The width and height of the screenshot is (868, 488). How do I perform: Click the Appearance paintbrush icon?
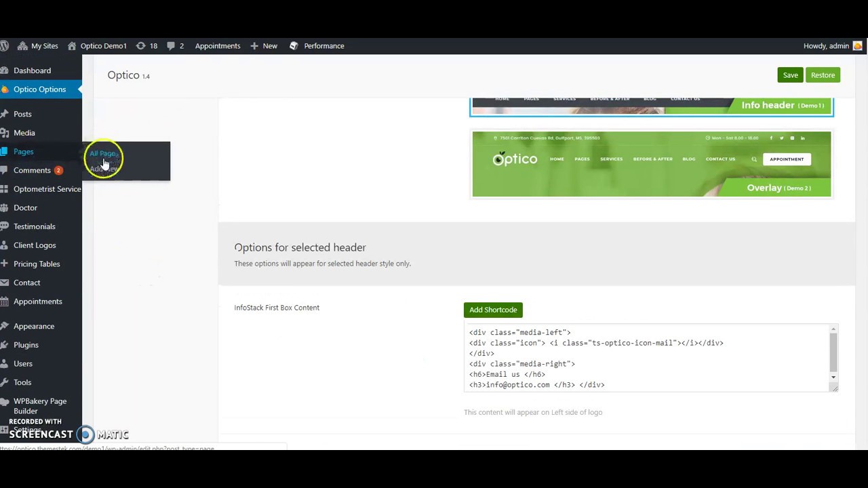[x=3, y=326]
